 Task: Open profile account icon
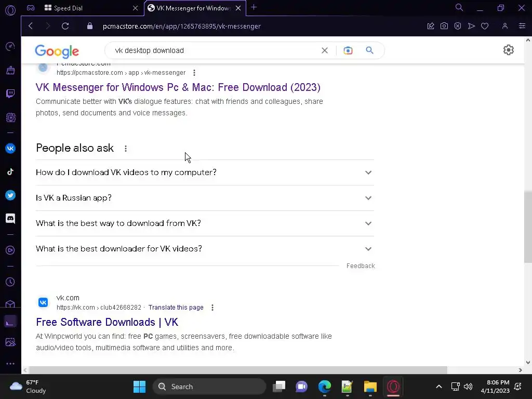pyautogui.click(x=505, y=26)
